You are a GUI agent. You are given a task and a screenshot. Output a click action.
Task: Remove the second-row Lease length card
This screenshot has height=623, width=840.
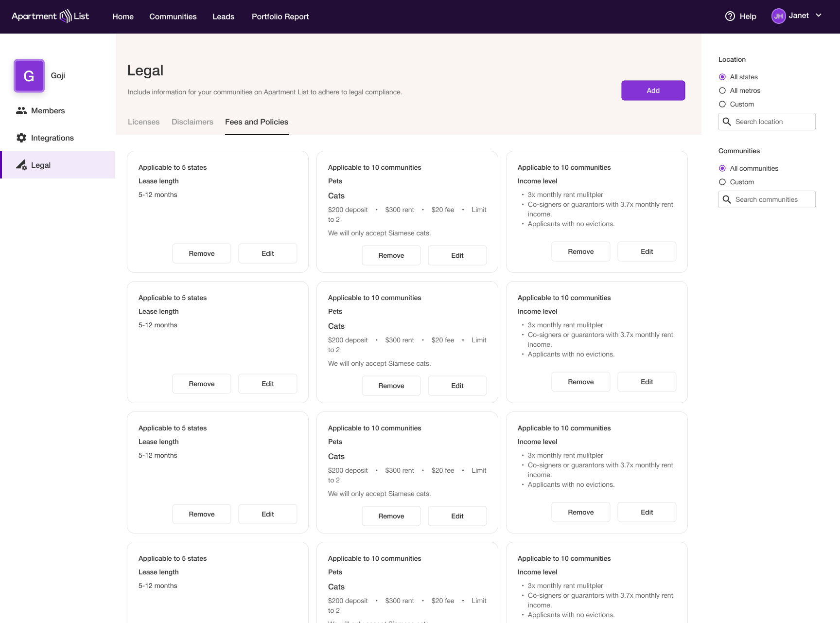[202, 384]
